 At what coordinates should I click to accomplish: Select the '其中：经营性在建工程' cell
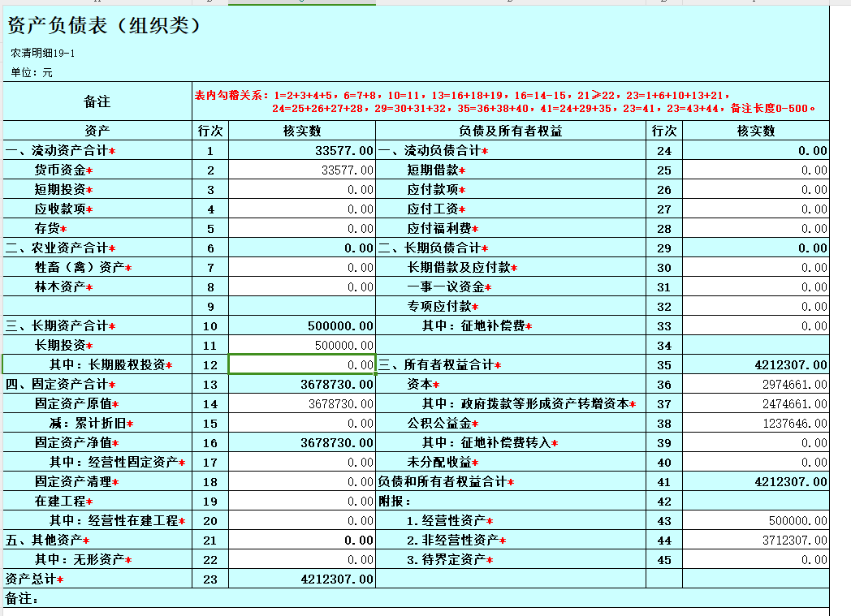(x=97, y=521)
